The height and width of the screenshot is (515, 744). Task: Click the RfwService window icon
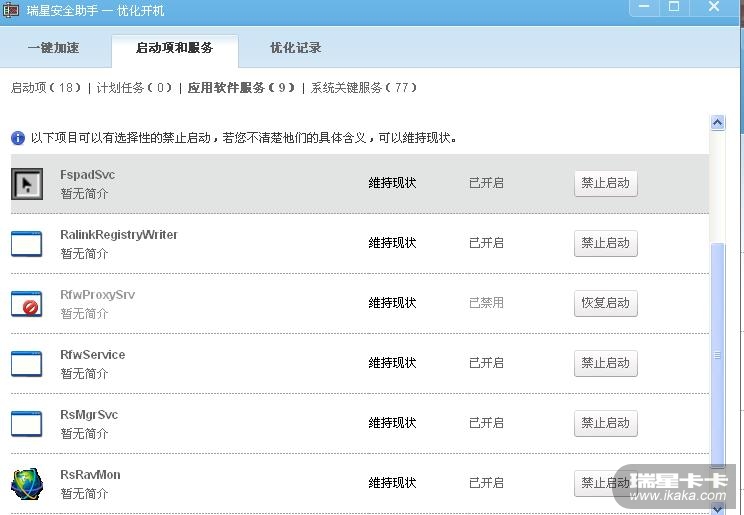tap(27, 364)
